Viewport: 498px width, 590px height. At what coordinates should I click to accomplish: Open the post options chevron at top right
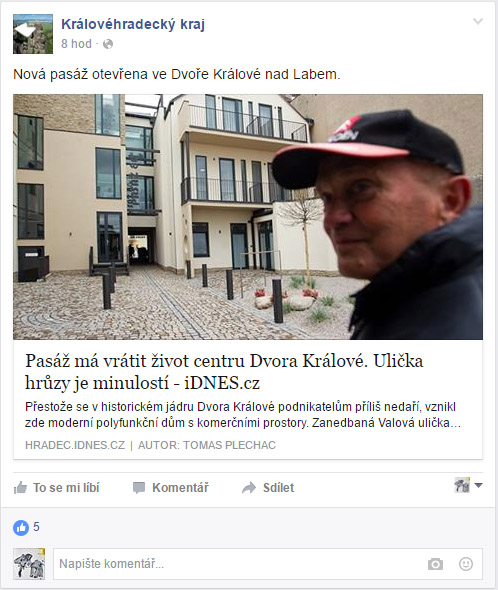478,21
